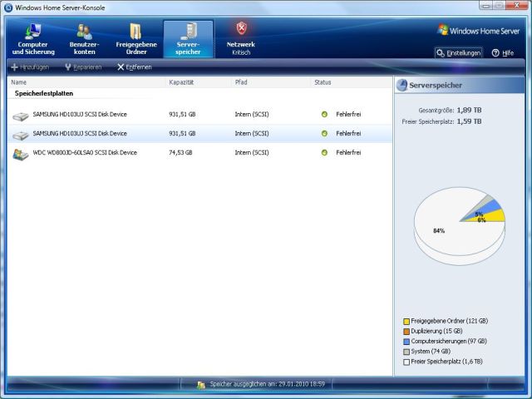Click Computersicherungen (97 GB) legend label
The height and width of the screenshot is (399, 532).
pos(449,341)
